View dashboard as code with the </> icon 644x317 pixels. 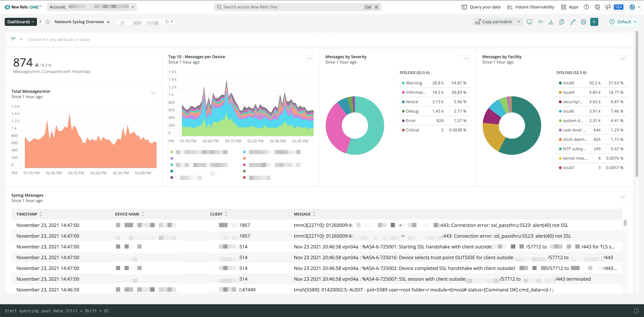pos(540,22)
